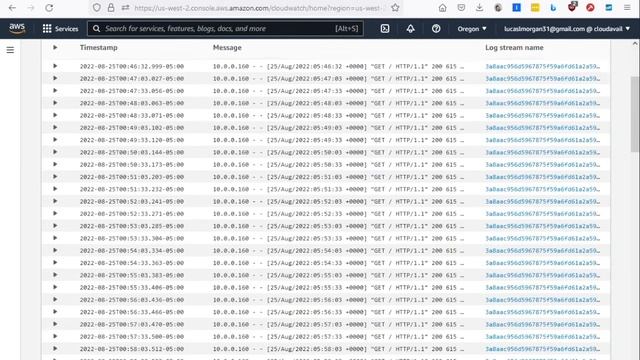640x360 pixels.
Task: Click the Log stream name column header
Action: [x=514, y=47]
